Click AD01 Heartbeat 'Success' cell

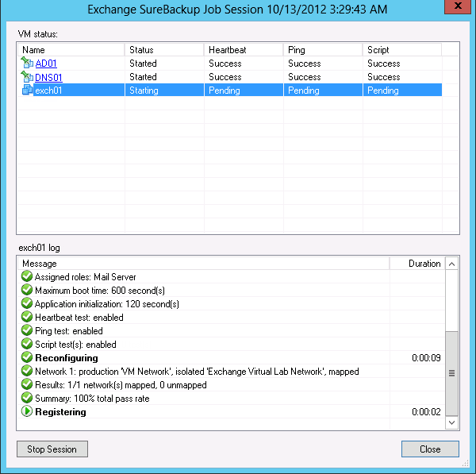(x=244, y=64)
